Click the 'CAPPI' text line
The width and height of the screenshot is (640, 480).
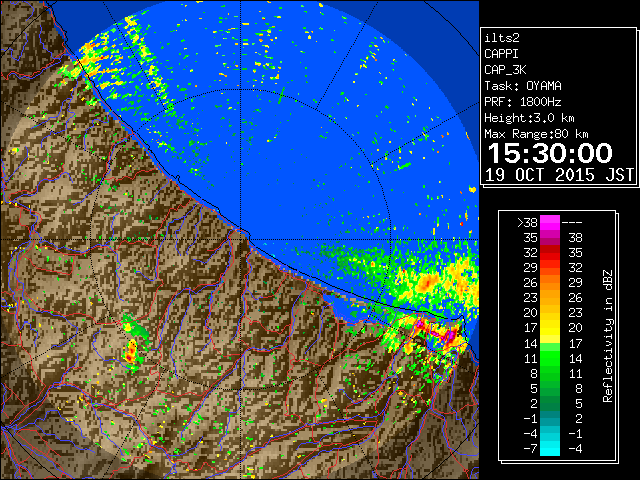tap(501, 54)
